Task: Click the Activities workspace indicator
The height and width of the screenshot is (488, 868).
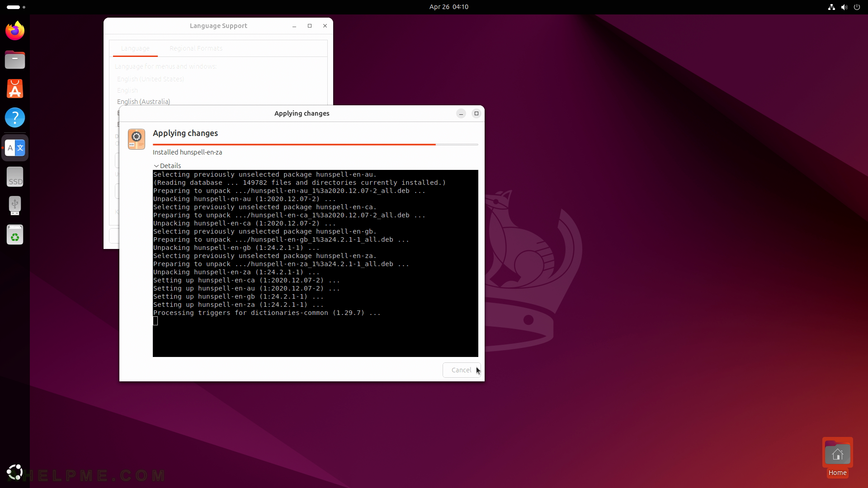Action: tap(16, 7)
